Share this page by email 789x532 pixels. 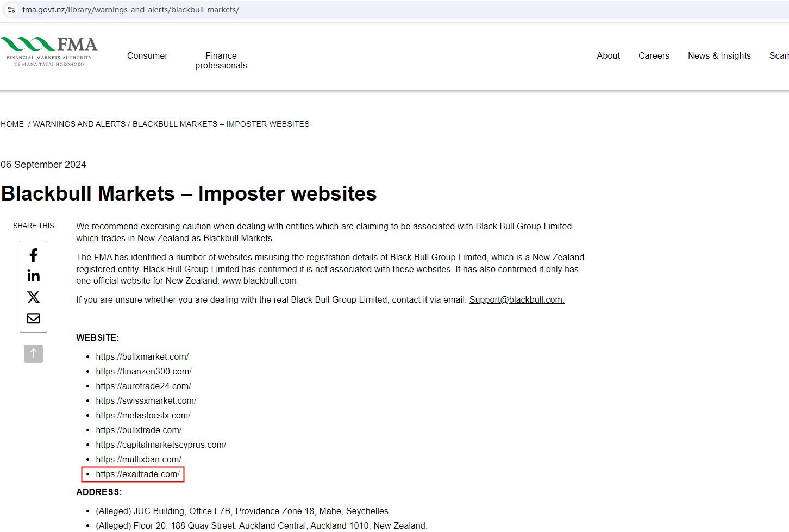pyautogui.click(x=33, y=318)
